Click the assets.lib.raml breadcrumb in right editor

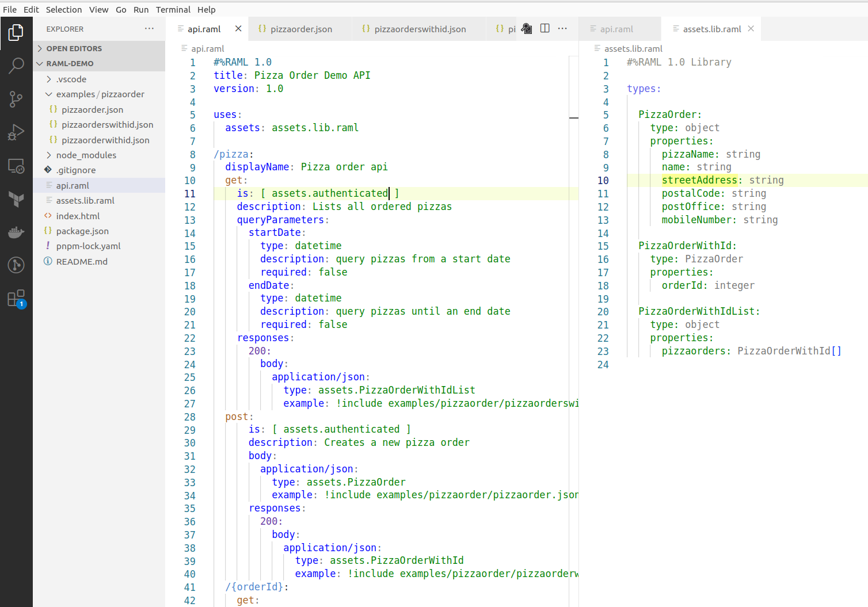(x=633, y=49)
